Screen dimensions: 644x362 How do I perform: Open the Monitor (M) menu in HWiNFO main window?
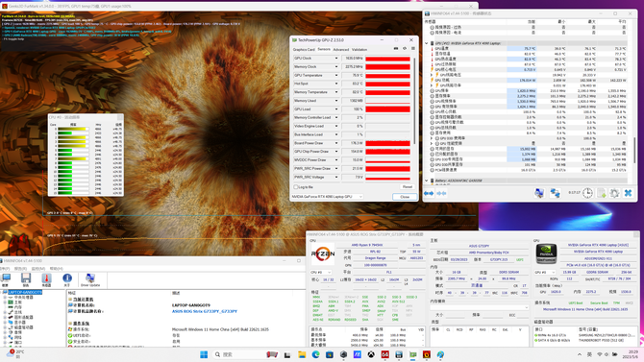(37, 269)
